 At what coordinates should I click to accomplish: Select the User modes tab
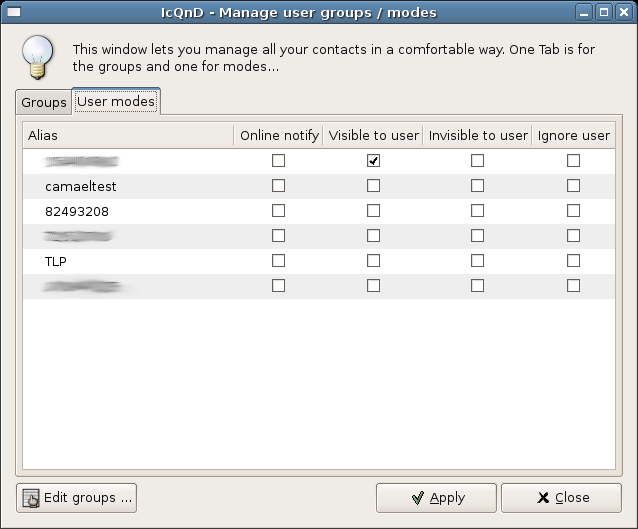pyautogui.click(x=115, y=102)
